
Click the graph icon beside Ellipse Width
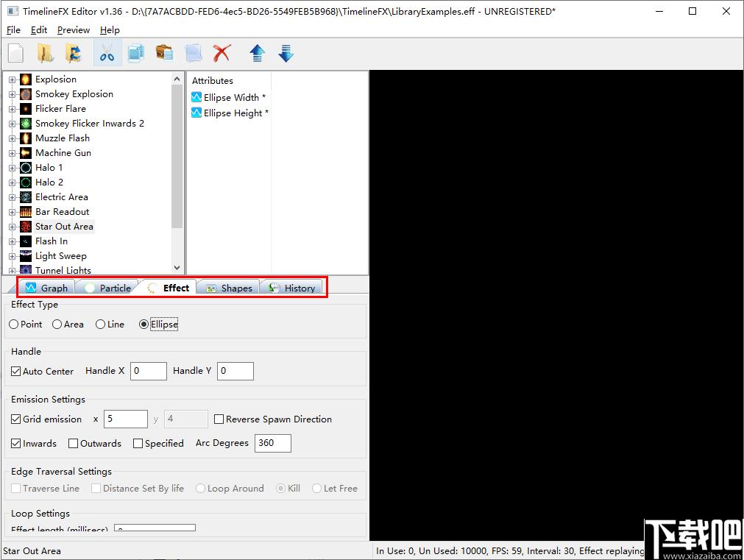[x=196, y=97]
